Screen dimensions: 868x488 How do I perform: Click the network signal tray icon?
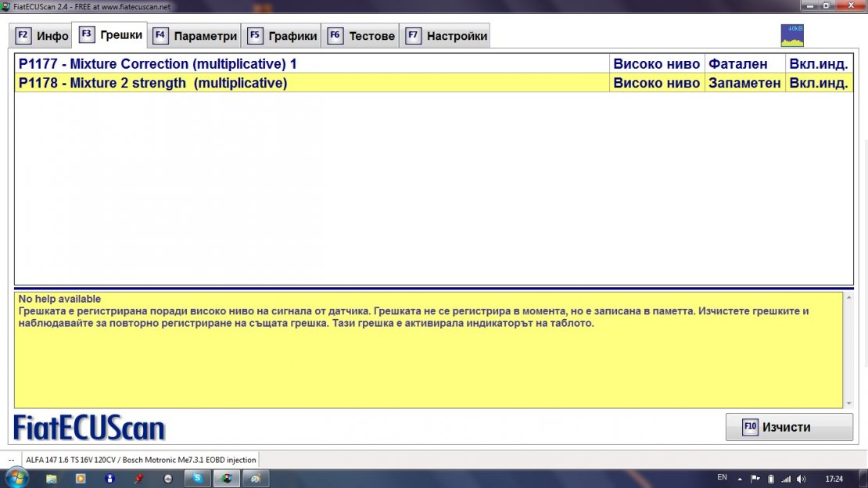pyautogui.click(x=786, y=479)
